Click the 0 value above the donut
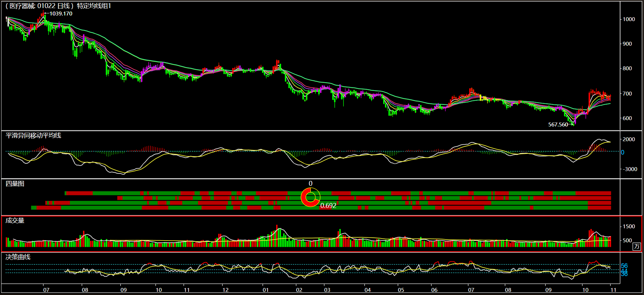The height and width of the screenshot is (295, 644). (x=310, y=183)
